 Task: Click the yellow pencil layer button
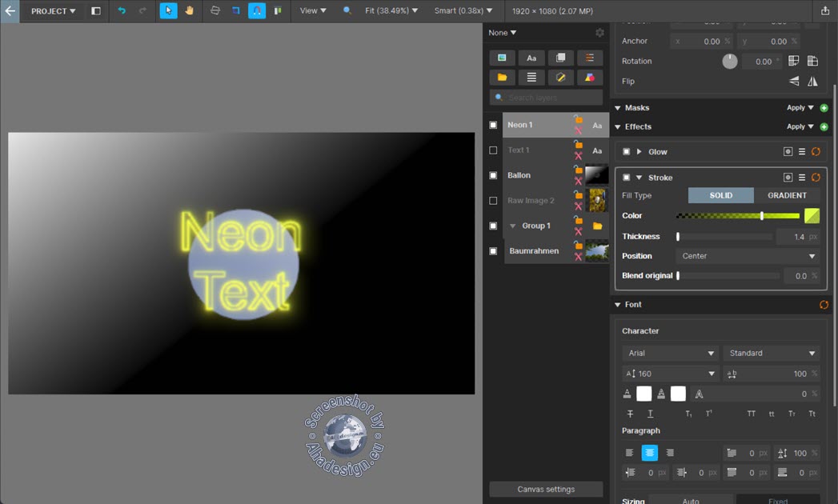pyautogui.click(x=560, y=78)
